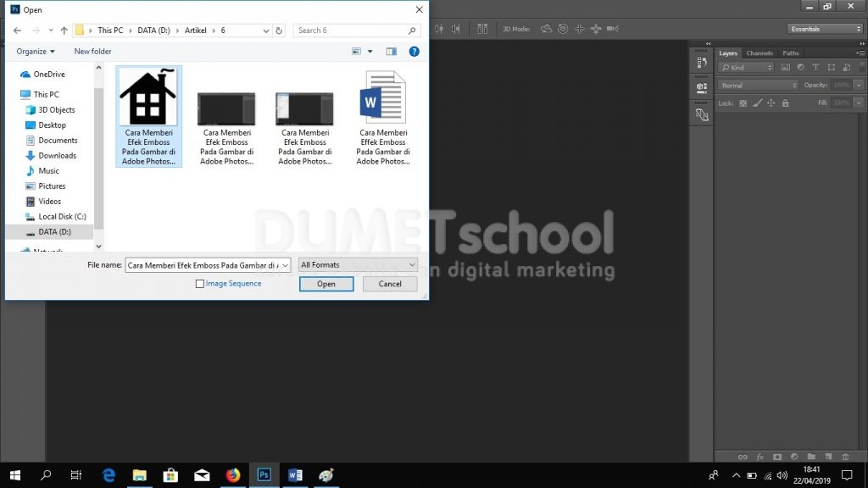Image resolution: width=868 pixels, height=488 pixels.
Task: Click the File name input field
Action: point(202,265)
